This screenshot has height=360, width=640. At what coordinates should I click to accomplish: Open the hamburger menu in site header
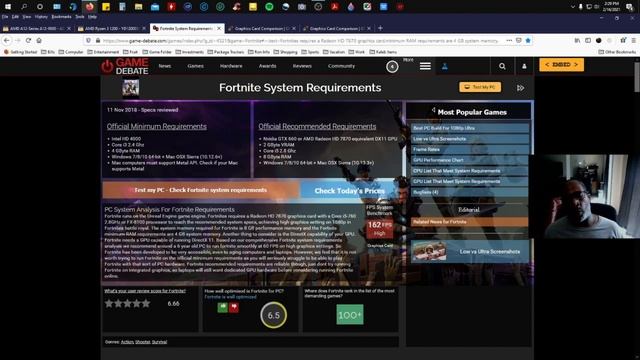point(425,66)
